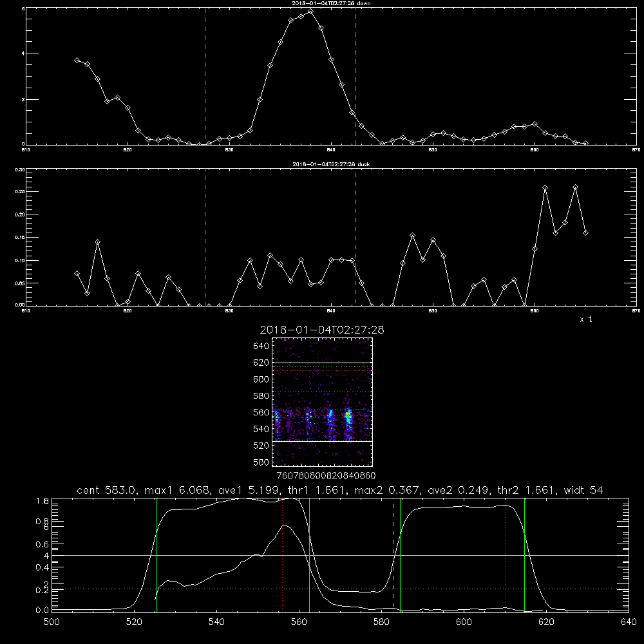Screen dimensions: 644x644
Task: Click the '500' x-axis label of the bottom plot
Action: tap(52, 622)
